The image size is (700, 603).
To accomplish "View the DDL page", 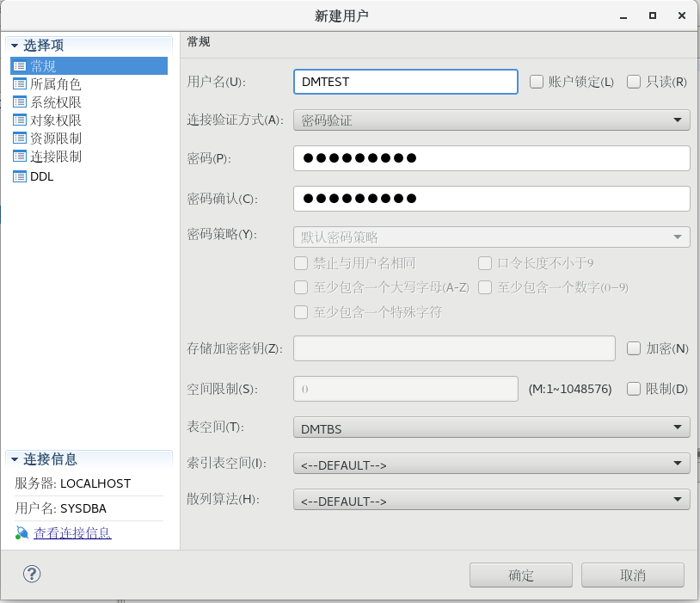I will pos(41,176).
